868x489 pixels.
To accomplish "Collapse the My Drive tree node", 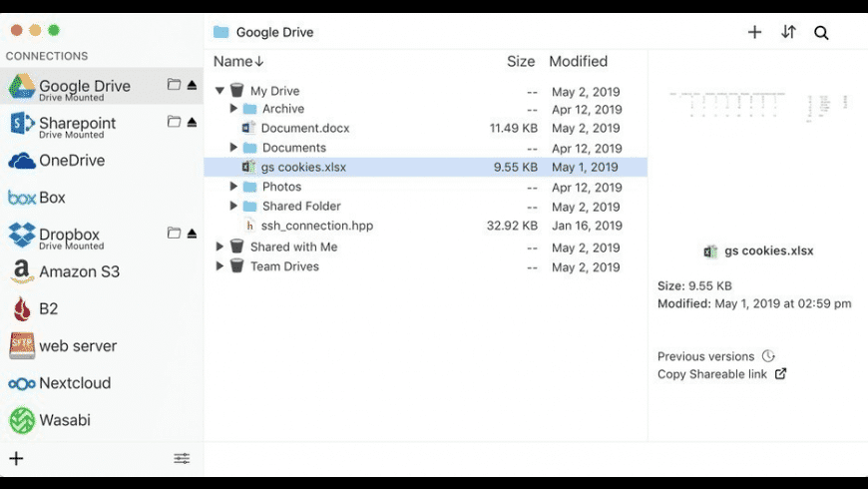I will 219,90.
